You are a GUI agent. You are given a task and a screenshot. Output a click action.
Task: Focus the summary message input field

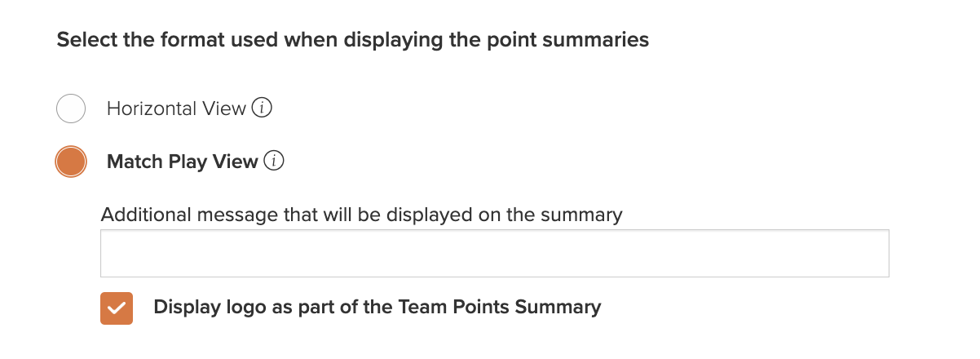point(494,253)
